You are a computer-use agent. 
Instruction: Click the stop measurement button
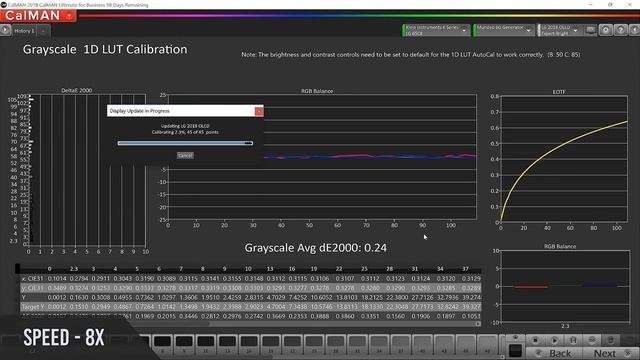pyautogui.click(x=536, y=340)
